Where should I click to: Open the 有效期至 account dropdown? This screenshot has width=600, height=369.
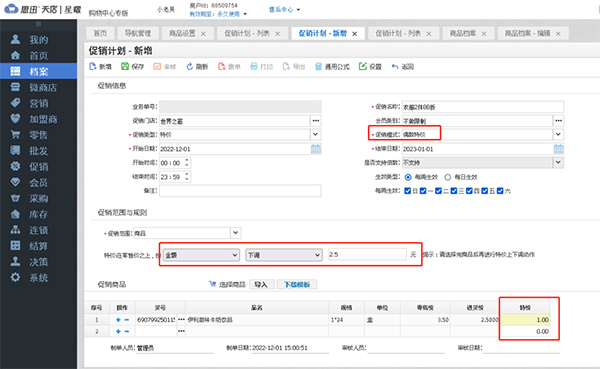pos(218,14)
